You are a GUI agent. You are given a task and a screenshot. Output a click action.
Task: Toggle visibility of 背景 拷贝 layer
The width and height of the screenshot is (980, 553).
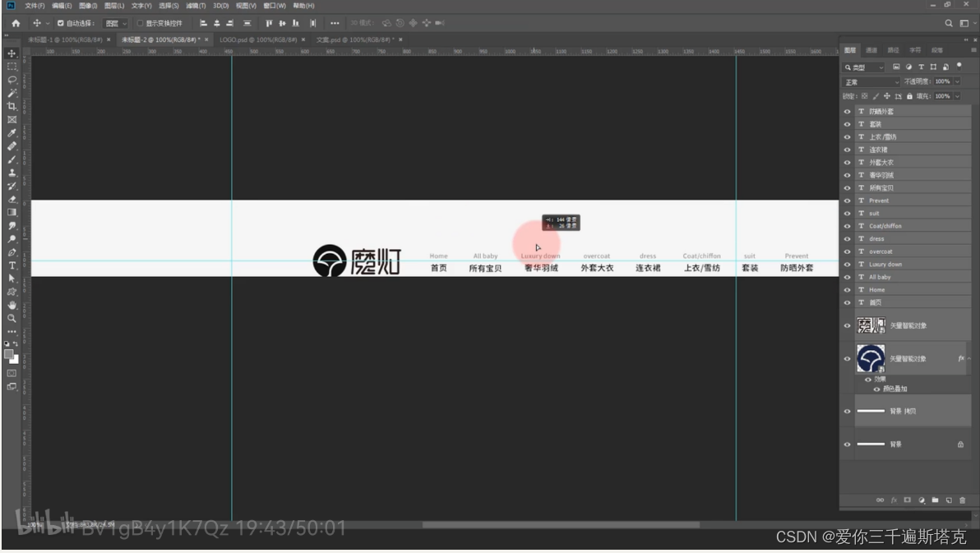tap(848, 411)
